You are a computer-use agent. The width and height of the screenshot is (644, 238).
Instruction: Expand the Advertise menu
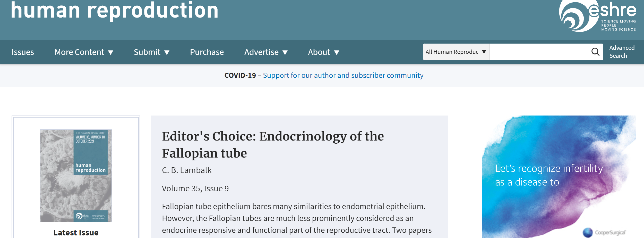point(266,52)
